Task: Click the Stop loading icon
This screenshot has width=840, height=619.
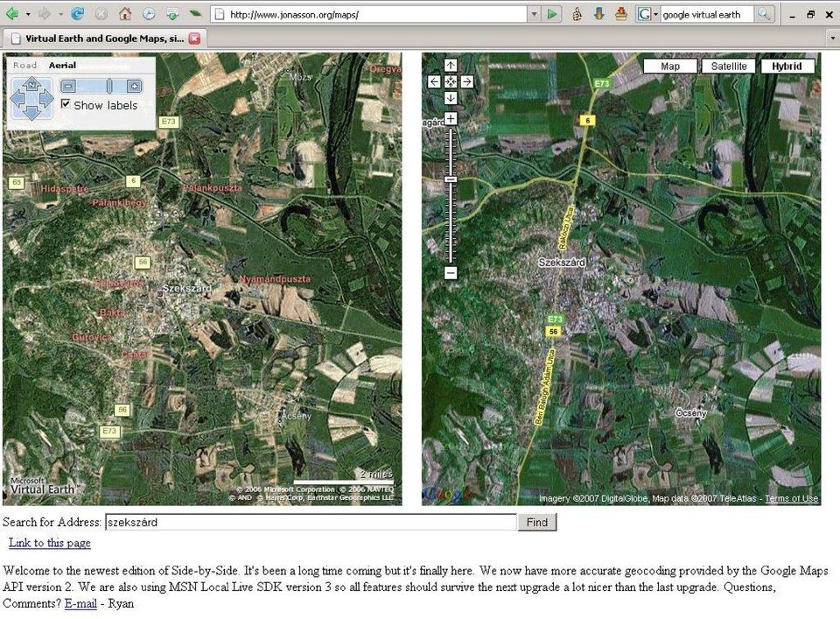Action: (101, 14)
